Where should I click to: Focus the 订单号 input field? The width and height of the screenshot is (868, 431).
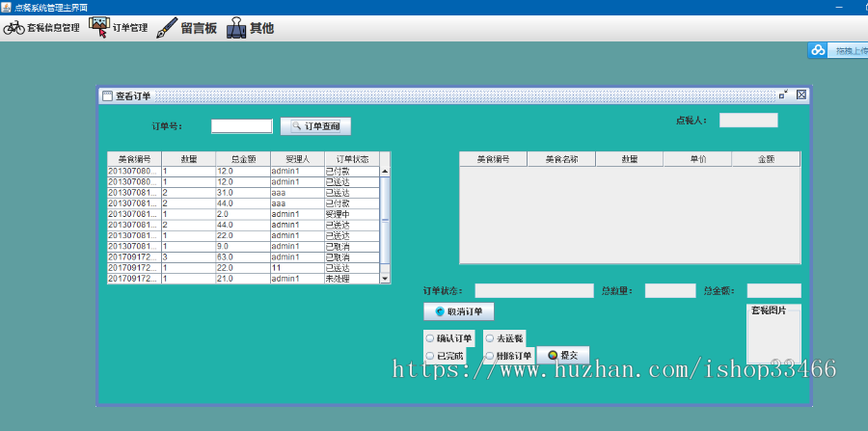pyautogui.click(x=242, y=126)
